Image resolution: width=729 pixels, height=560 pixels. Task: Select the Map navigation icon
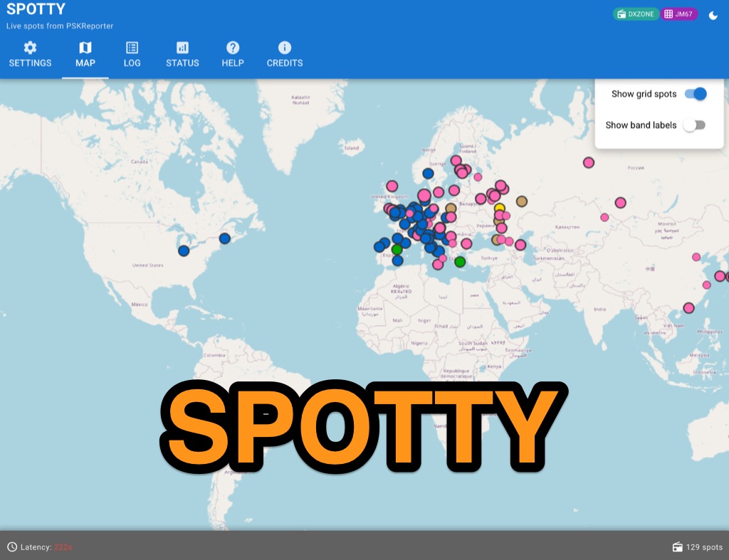(x=85, y=48)
